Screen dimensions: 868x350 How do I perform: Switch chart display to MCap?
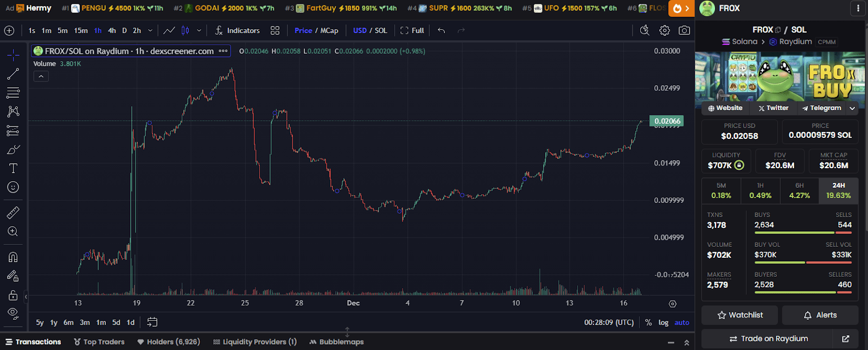point(329,30)
